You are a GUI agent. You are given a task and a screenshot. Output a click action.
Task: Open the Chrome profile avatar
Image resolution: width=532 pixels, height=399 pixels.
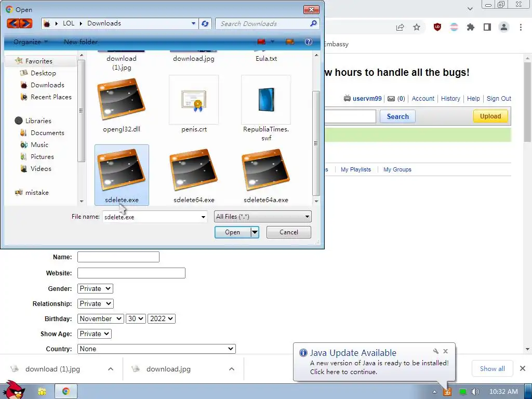click(504, 27)
